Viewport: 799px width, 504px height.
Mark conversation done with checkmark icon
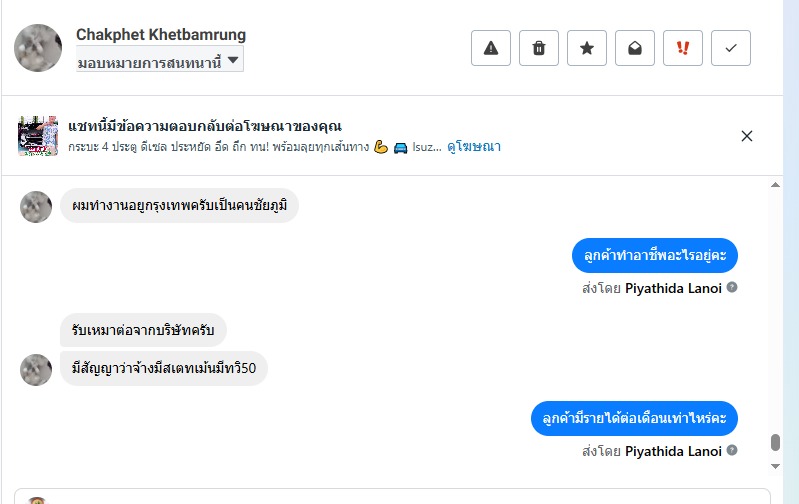[x=731, y=48]
